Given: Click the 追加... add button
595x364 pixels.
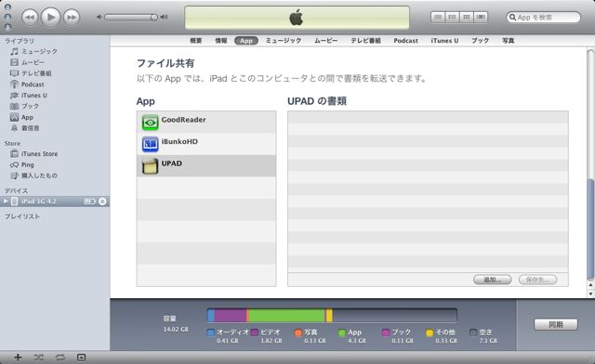Looking at the screenshot, I should tap(492, 279).
